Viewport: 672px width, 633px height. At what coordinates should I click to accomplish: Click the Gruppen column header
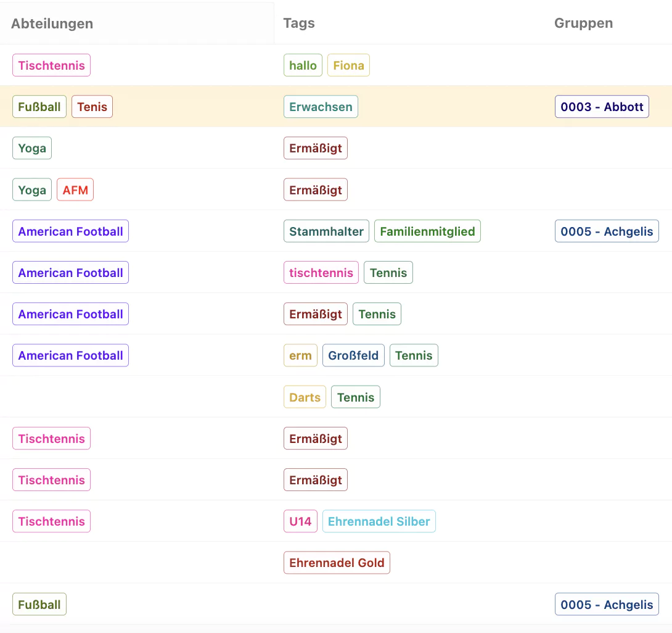tap(583, 23)
